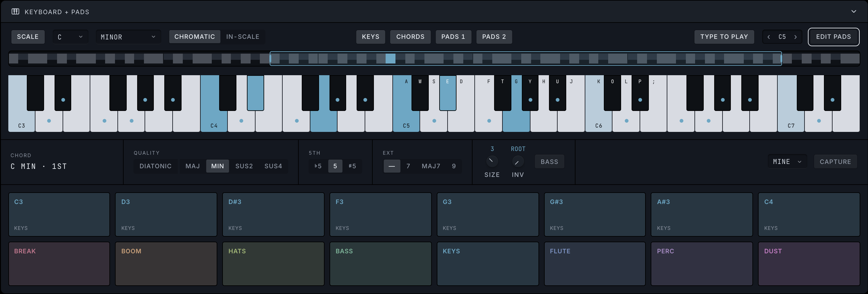Switch to the KEYS tab
The height and width of the screenshot is (294, 868).
(370, 37)
